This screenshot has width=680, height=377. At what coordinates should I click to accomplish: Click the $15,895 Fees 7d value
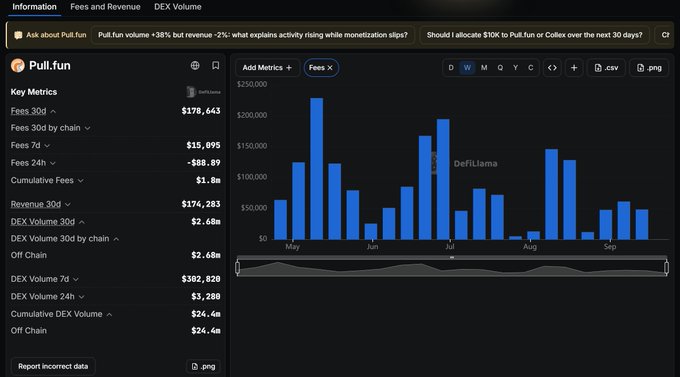203,145
